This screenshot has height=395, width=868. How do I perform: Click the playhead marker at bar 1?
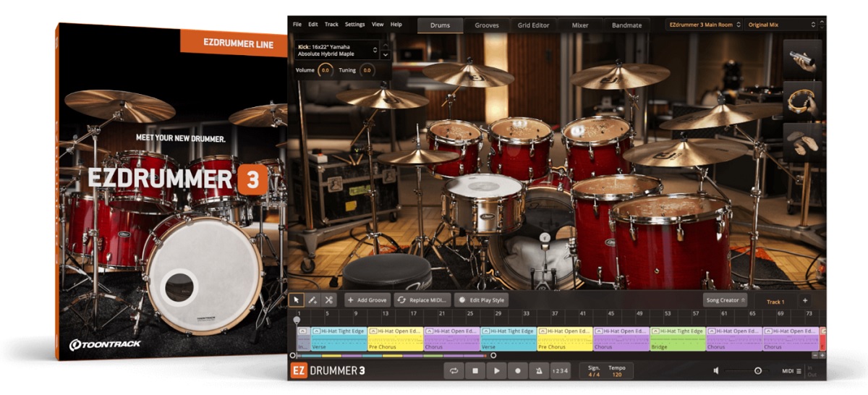[296, 319]
